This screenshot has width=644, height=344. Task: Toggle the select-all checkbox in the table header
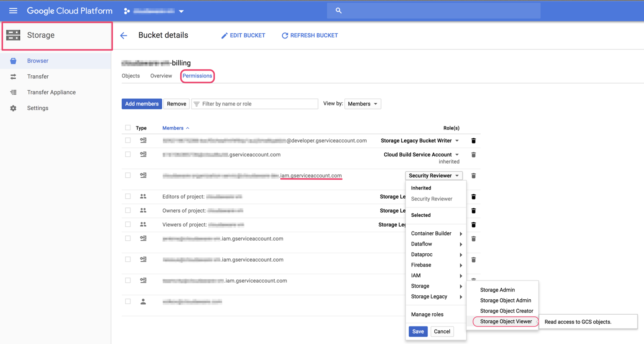(x=128, y=128)
